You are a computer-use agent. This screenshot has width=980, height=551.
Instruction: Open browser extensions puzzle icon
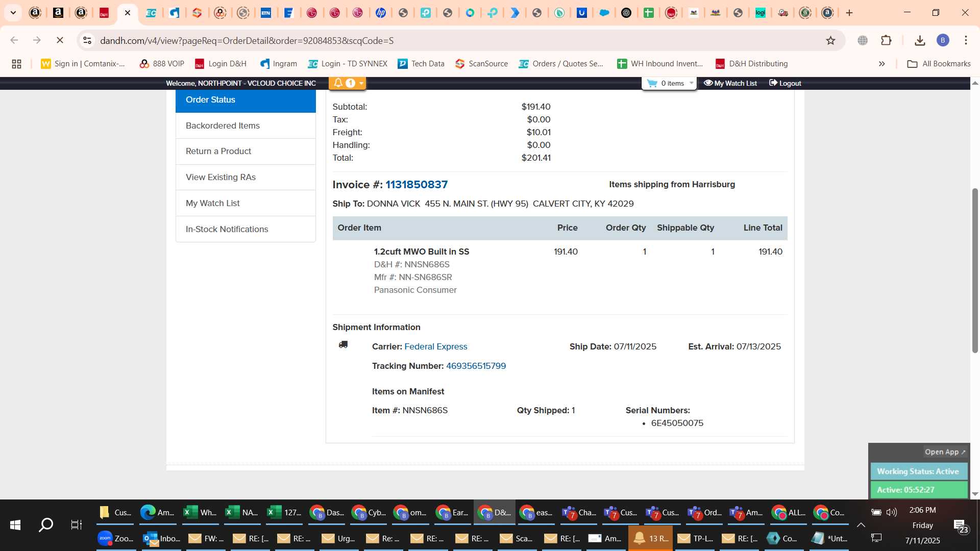(886, 40)
